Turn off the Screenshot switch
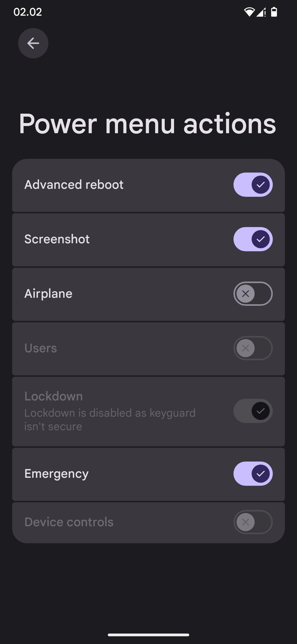 253,239
